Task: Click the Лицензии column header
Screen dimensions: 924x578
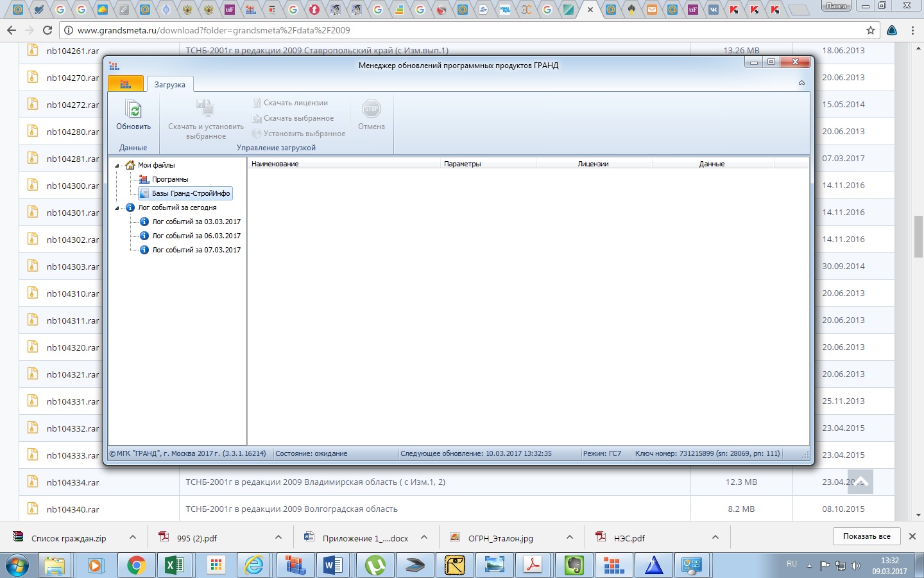Action: pos(594,164)
